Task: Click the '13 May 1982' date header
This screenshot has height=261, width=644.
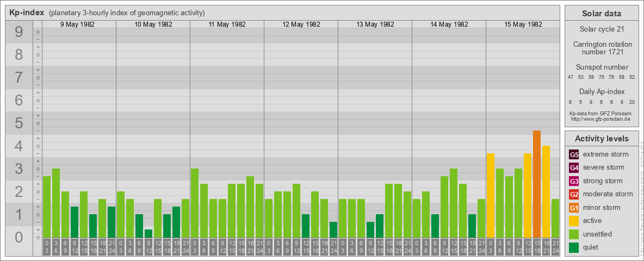Action: coord(375,24)
